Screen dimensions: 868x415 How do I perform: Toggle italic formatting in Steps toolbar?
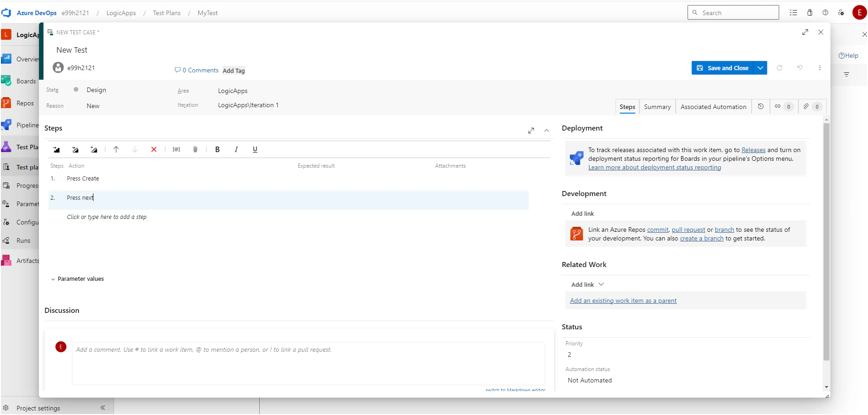[236, 150]
